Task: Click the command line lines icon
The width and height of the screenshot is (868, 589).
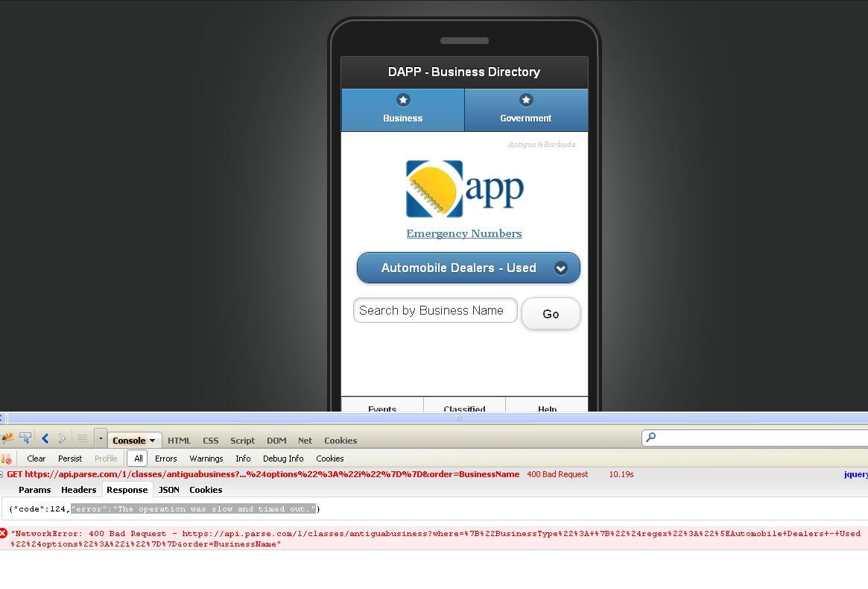Action: pyautogui.click(x=82, y=439)
